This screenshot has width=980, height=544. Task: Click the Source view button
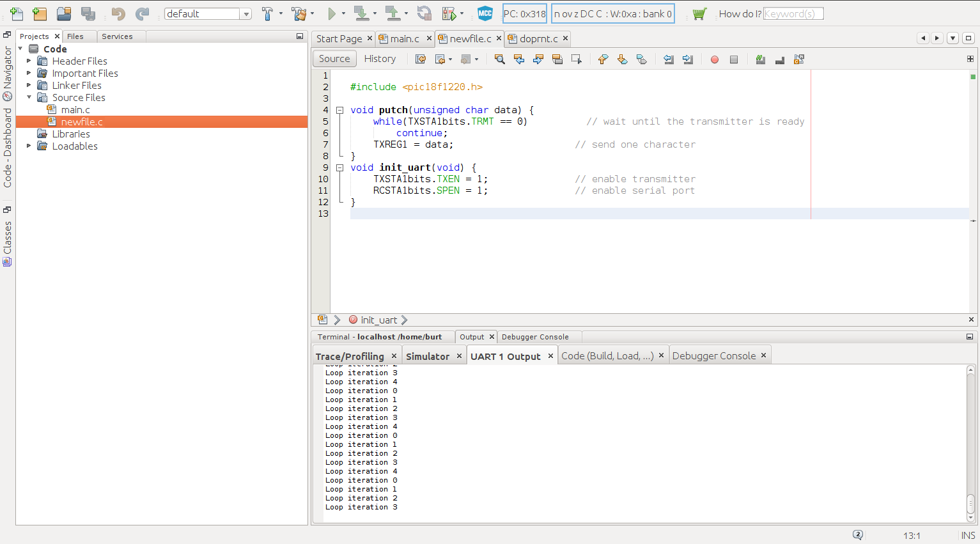point(334,59)
